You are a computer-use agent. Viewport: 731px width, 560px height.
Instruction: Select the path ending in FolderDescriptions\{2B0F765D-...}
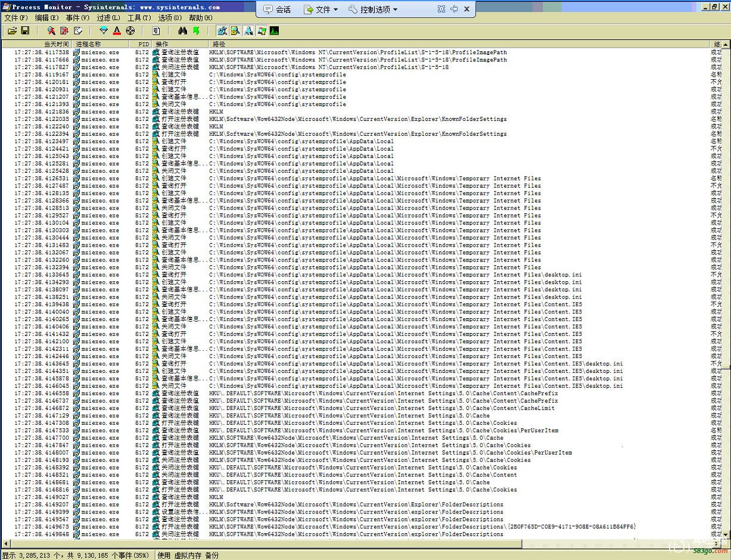(422, 527)
